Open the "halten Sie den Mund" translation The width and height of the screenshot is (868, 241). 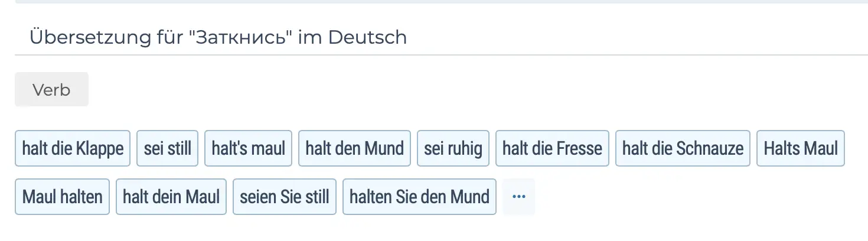tap(419, 197)
